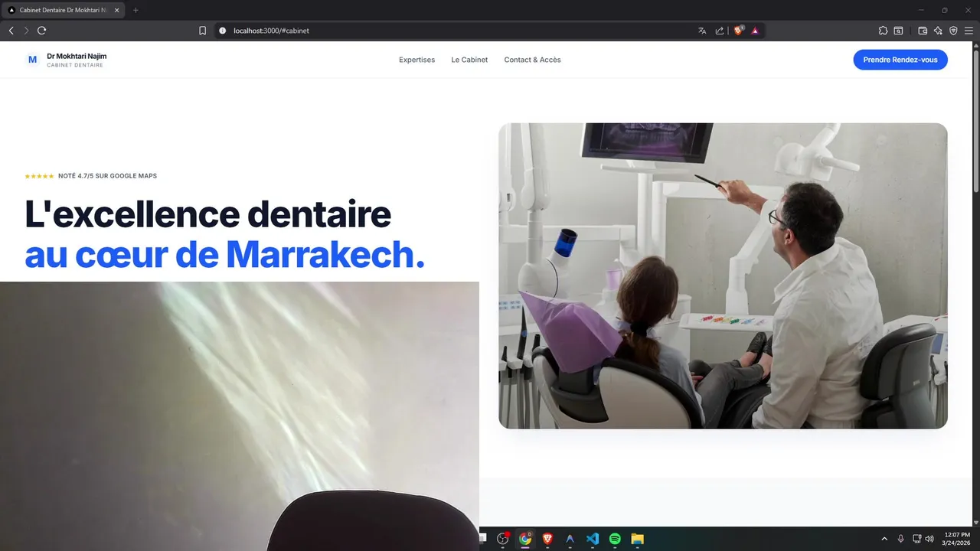Expand the system tray hidden icons chevron
The image size is (980, 551).
point(884,539)
